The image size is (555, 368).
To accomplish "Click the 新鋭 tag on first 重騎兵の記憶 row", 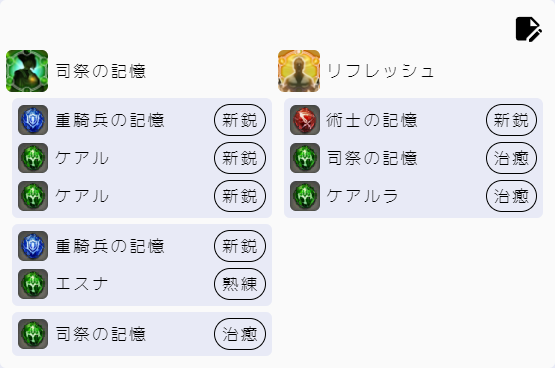I will click(x=240, y=120).
